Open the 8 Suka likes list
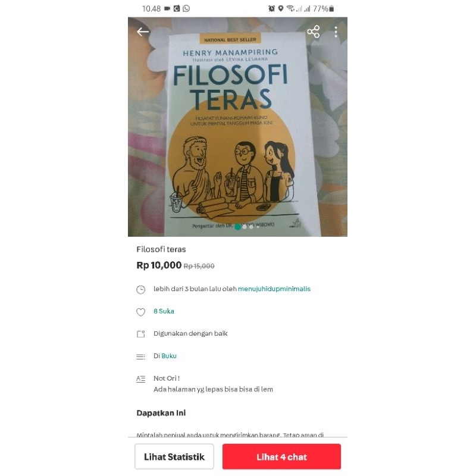 point(164,311)
